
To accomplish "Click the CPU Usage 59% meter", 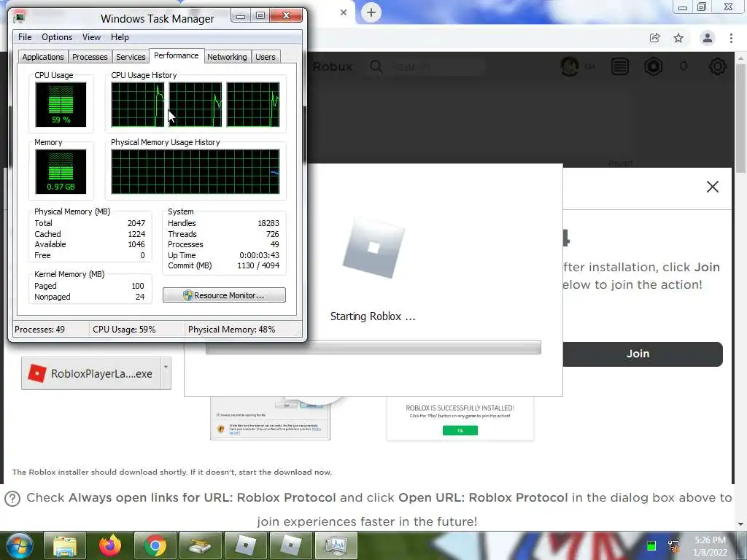I will pyautogui.click(x=61, y=104).
